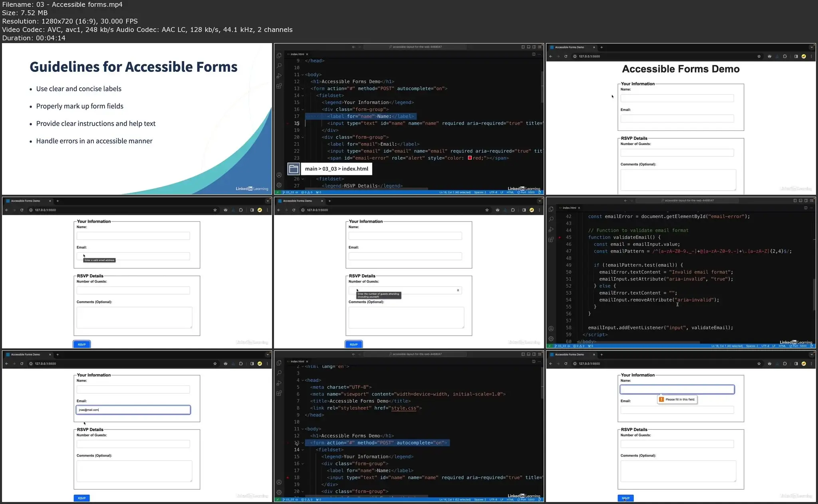The height and width of the screenshot is (504, 818).
Task: Toggle Chrome side panel in guests tooltip browser
Action: 524,210
